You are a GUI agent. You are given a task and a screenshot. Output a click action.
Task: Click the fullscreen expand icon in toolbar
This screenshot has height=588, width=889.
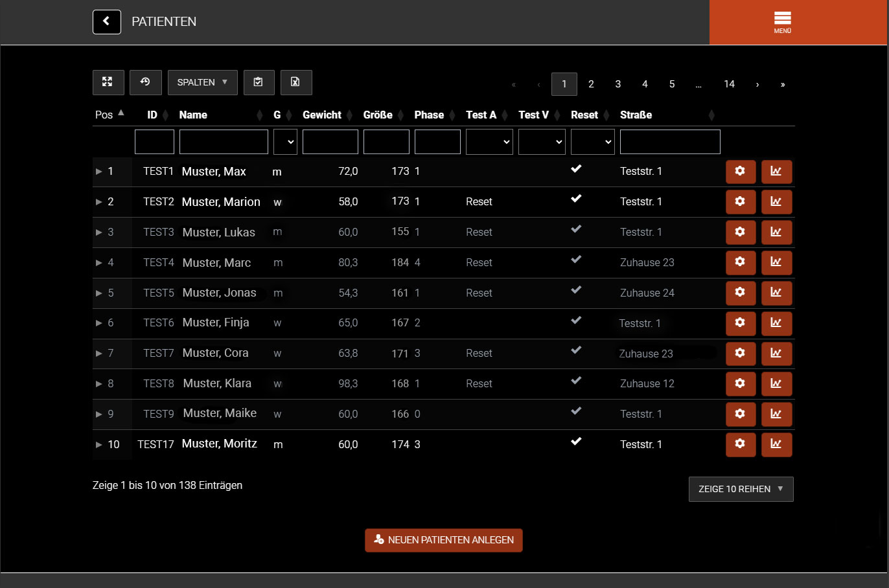108,82
